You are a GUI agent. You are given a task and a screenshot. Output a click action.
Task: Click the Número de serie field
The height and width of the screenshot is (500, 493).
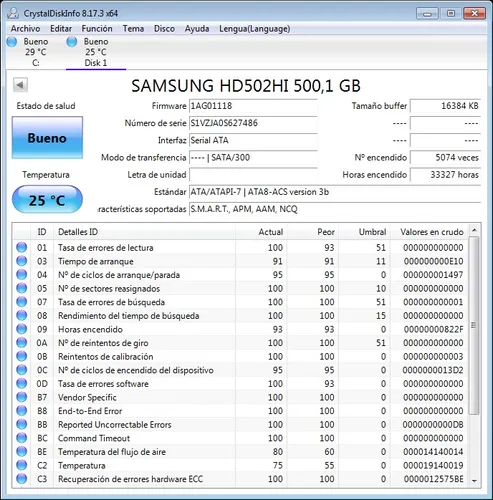tap(253, 123)
